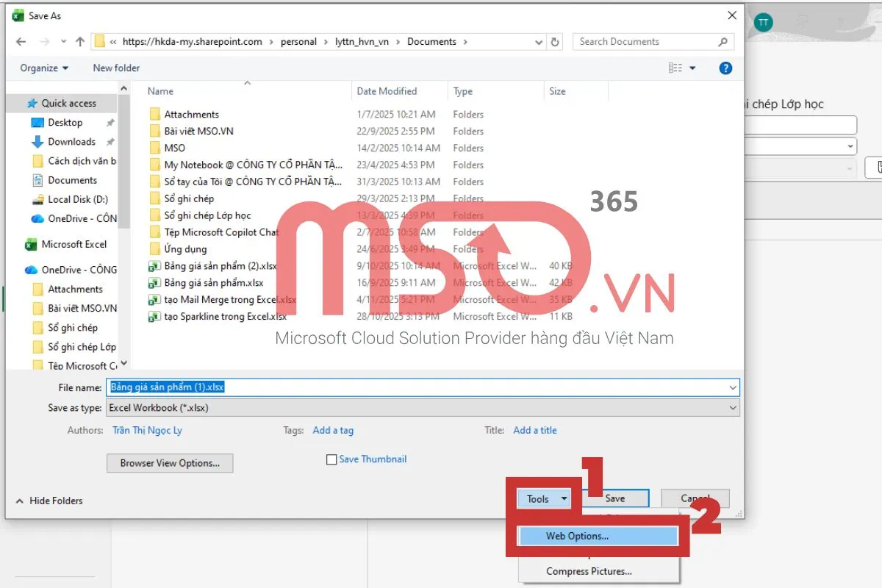Open Downloads from Quick access
The width and height of the screenshot is (882, 588).
(71, 142)
